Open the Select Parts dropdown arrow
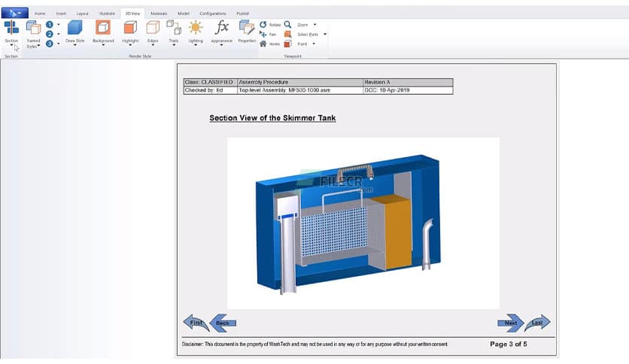The image size is (629, 364). 325,35
